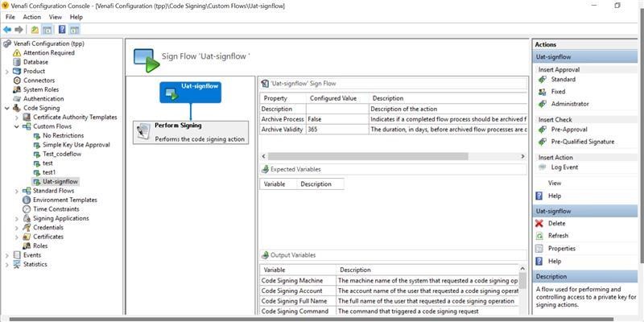Click the Properties icon in Actions

[539, 249]
